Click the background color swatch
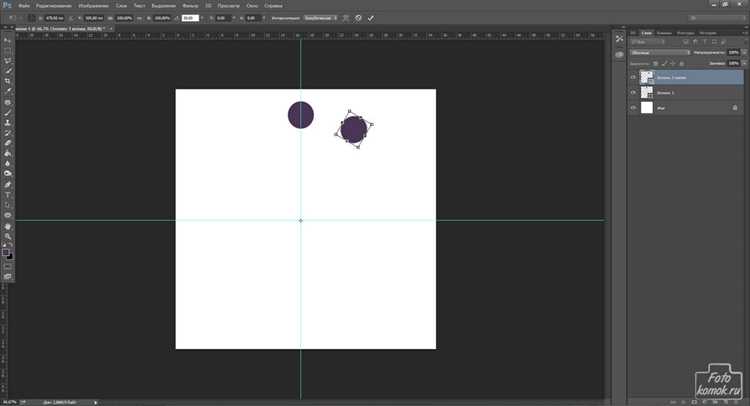The height and width of the screenshot is (406, 750). click(x=10, y=257)
